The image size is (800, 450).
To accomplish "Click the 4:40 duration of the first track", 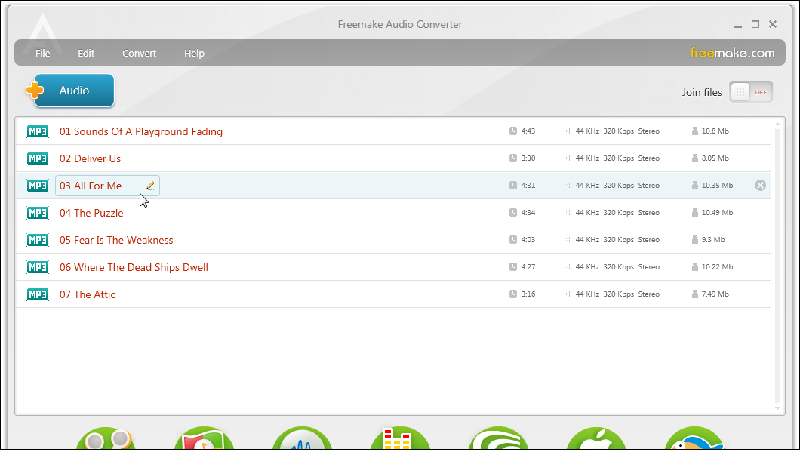I will [x=528, y=131].
